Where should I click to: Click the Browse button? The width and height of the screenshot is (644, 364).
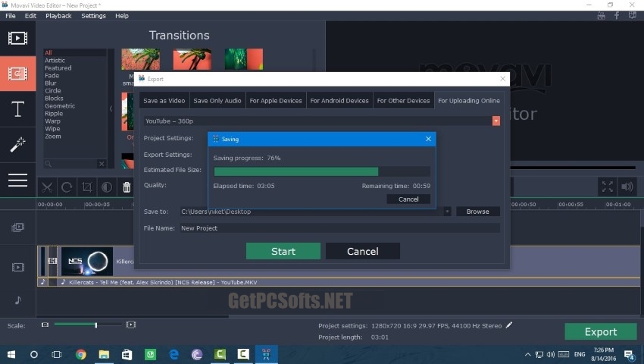point(478,212)
